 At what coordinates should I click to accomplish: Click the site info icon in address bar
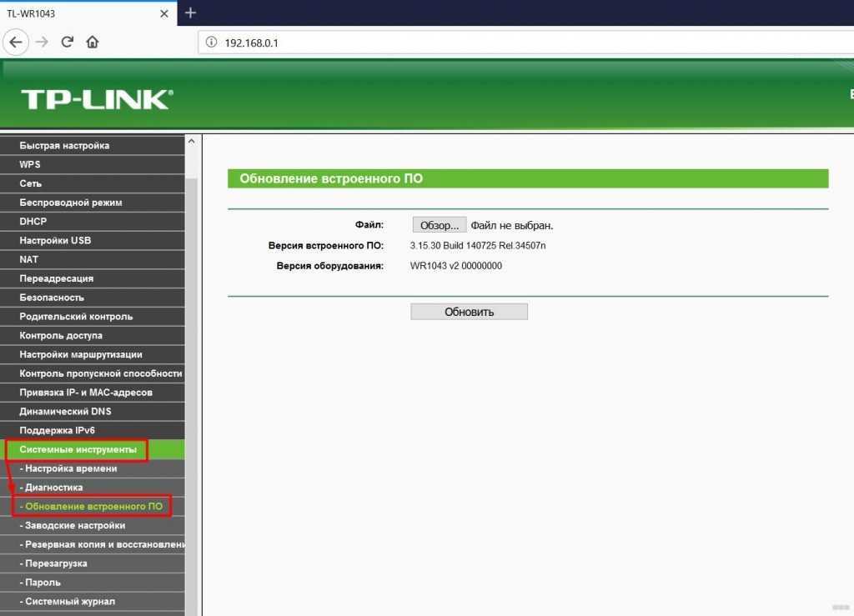click(x=211, y=43)
